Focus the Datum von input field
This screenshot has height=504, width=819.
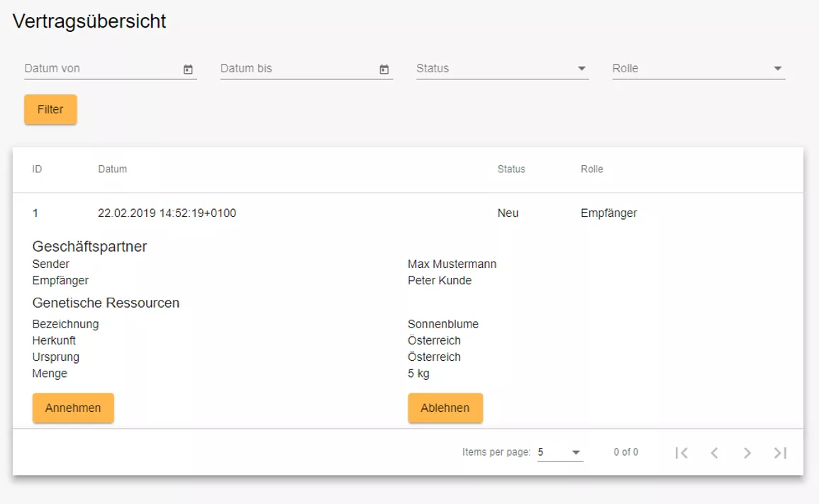99,69
